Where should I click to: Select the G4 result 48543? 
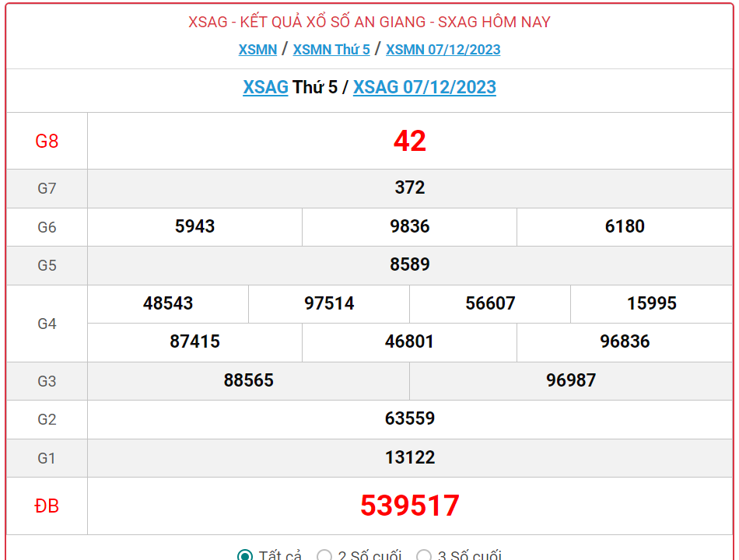(x=168, y=303)
